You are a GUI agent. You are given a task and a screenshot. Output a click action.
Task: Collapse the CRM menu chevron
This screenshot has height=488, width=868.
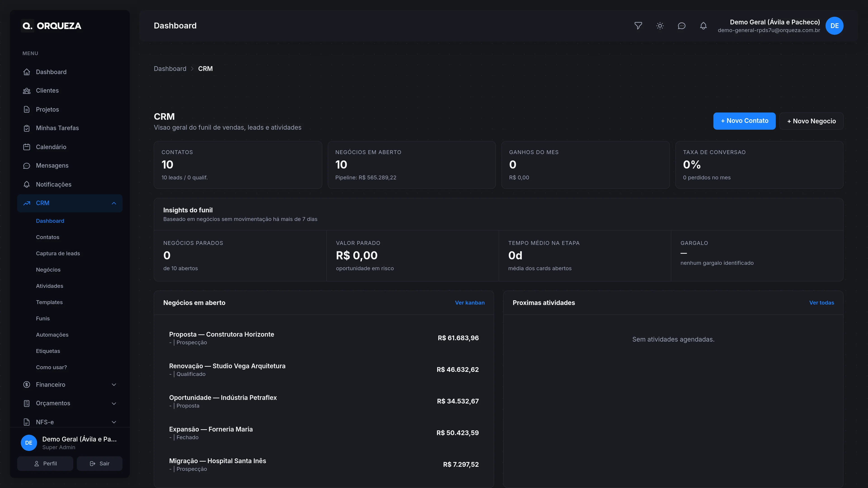click(114, 203)
